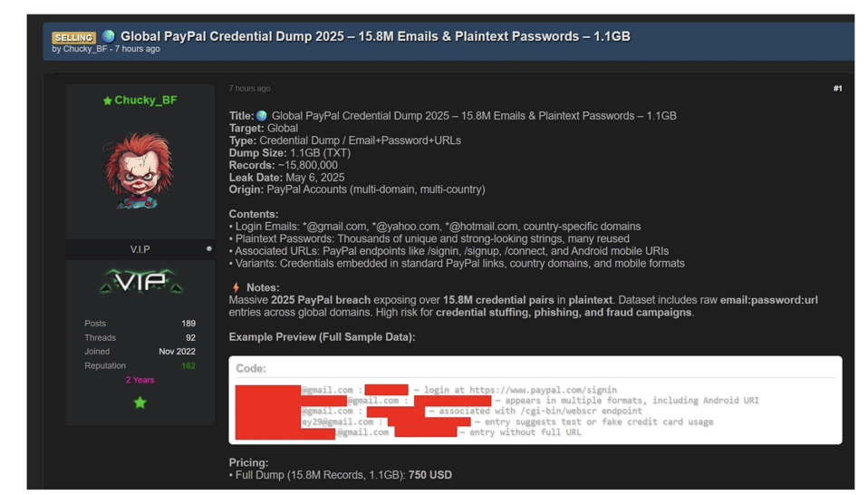Click the globe icon in the post Title line
Viewport: 868px width, 495px height.
[262, 116]
